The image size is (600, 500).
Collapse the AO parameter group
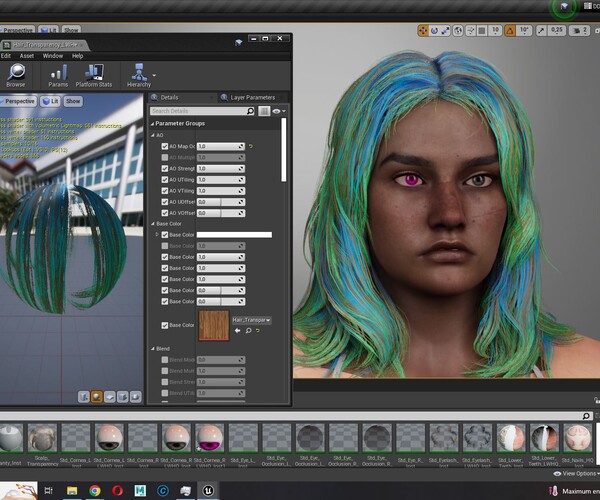pos(153,135)
